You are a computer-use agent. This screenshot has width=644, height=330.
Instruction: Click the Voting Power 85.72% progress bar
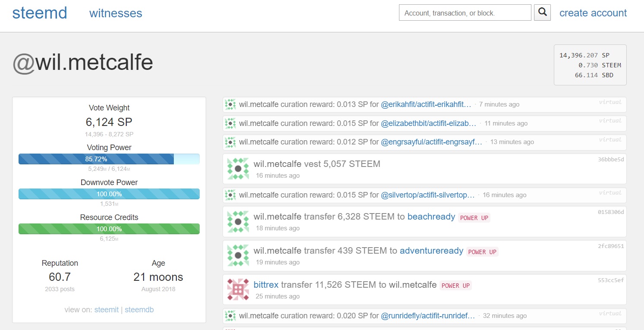pos(109,159)
